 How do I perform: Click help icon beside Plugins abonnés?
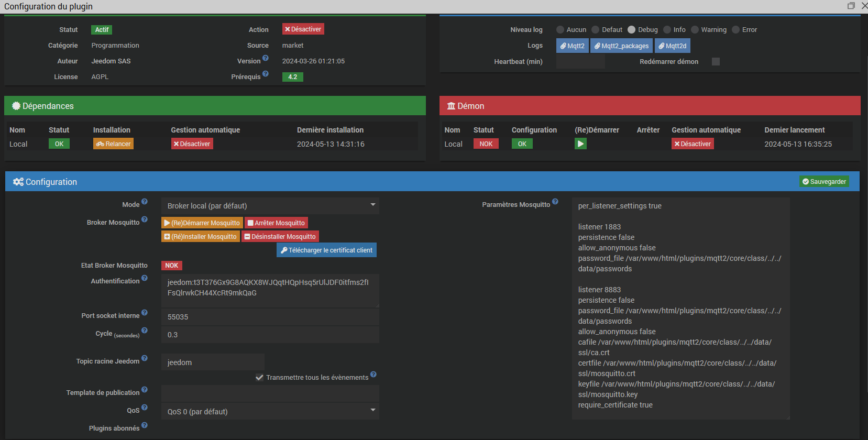click(x=145, y=425)
